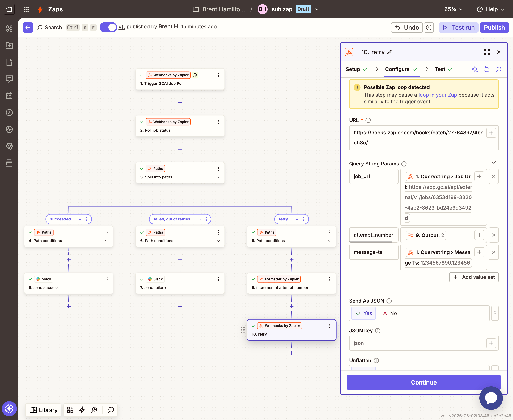
Task: Open the v1. version link
Action: coord(121,27)
